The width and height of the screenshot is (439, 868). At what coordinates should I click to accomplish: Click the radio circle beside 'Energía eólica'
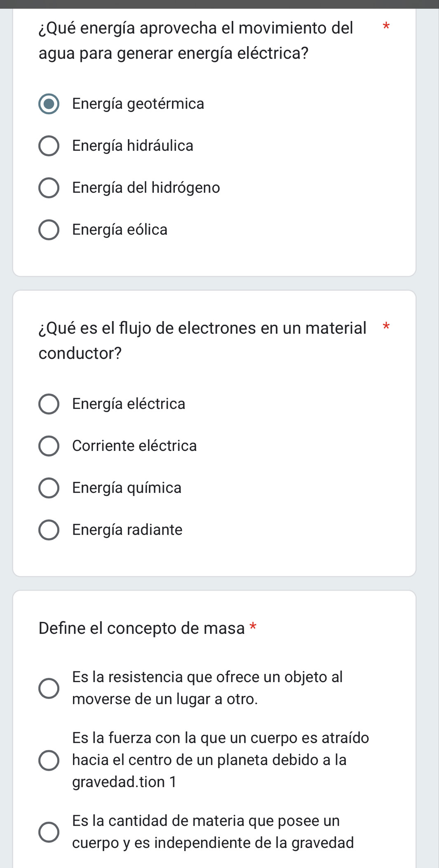click(49, 230)
